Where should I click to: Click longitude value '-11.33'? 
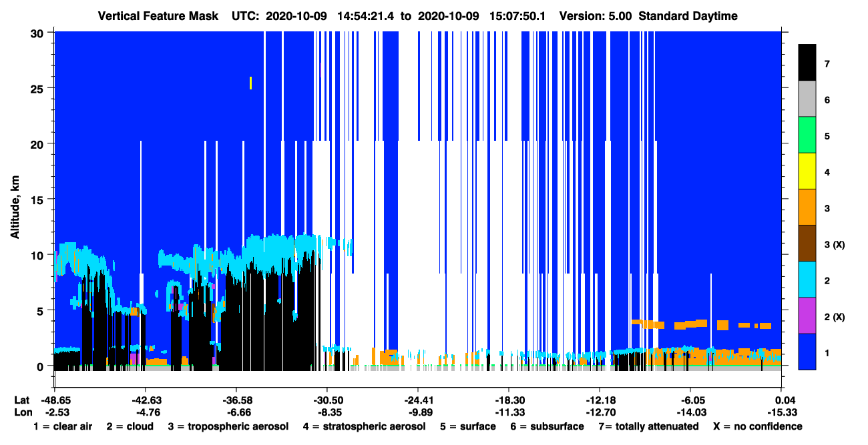point(509,412)
